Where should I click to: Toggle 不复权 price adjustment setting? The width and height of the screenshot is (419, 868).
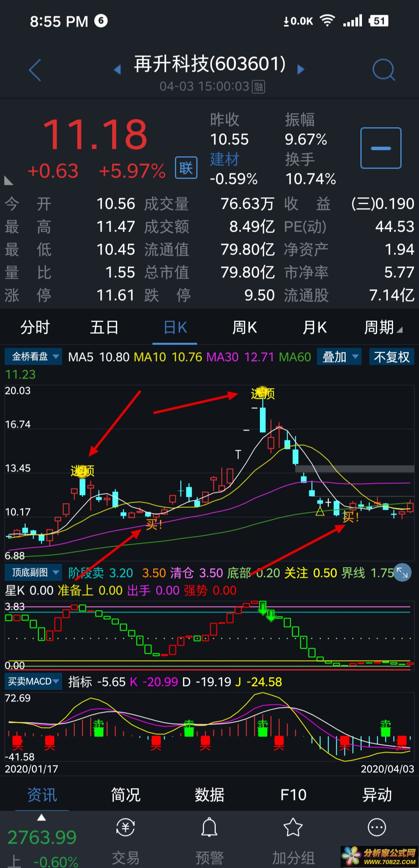391,357
